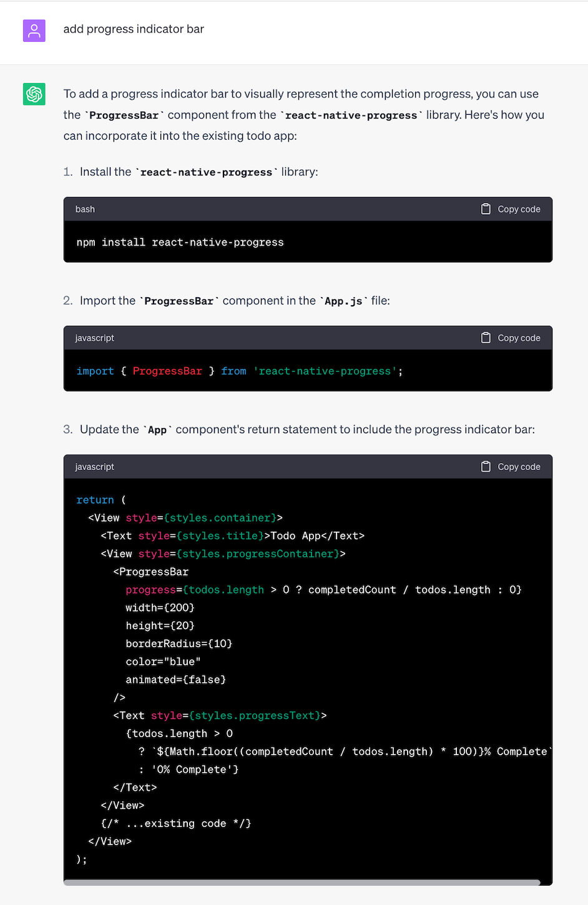Click clipboard icon above return statement code
This screenshot has width=588, height=905.
point(486,467)
